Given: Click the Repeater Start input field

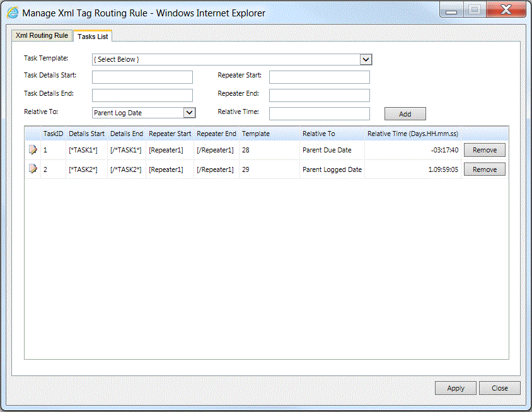Looking at the screenshot, I should (x=319, y=77).
